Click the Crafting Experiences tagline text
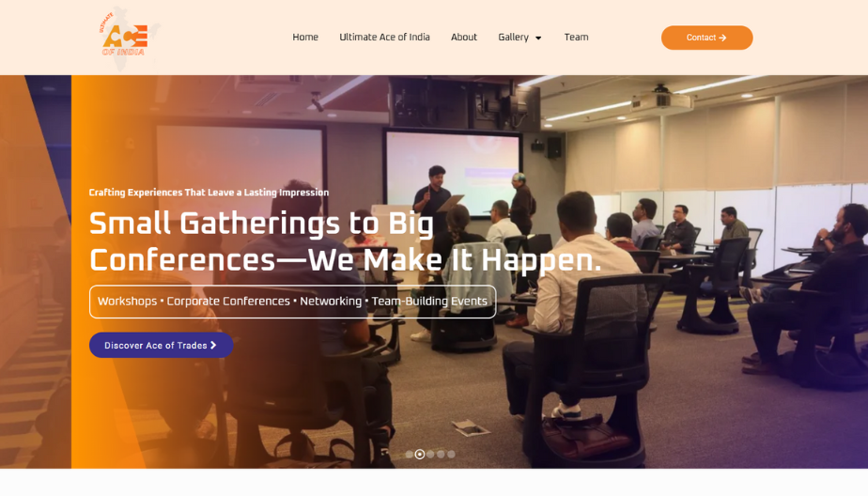The image size is (868, 496). [x=209, y=192]
